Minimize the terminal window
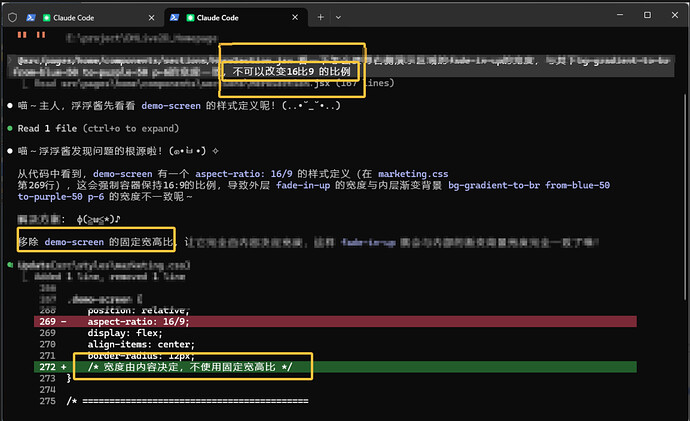690x421 pixels. click(620, 15)
